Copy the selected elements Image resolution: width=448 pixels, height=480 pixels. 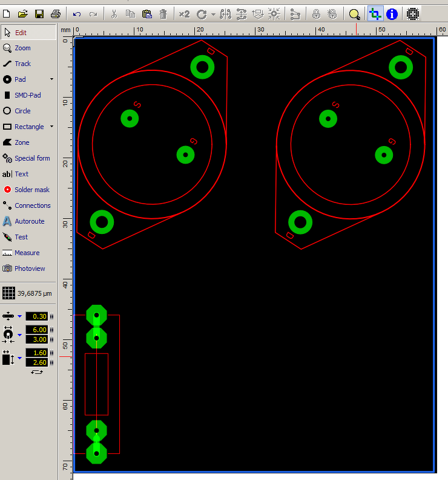point(130,14)
